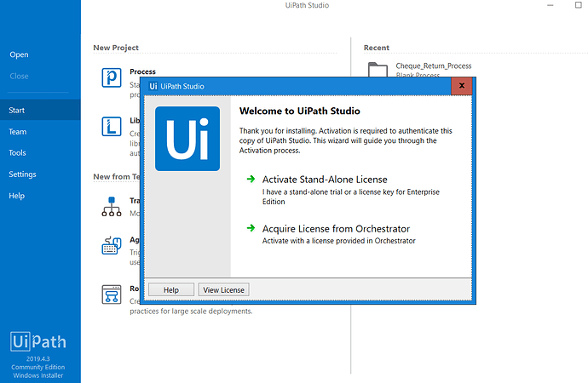588x383 pixels.
Task: Select the Library project icon
Action: 112,126
